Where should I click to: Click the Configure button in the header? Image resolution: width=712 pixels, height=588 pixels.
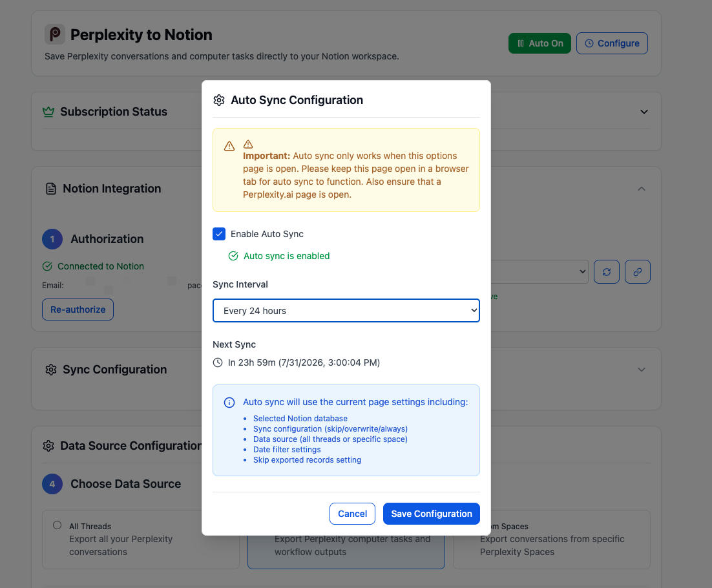(x=612, y=43)
